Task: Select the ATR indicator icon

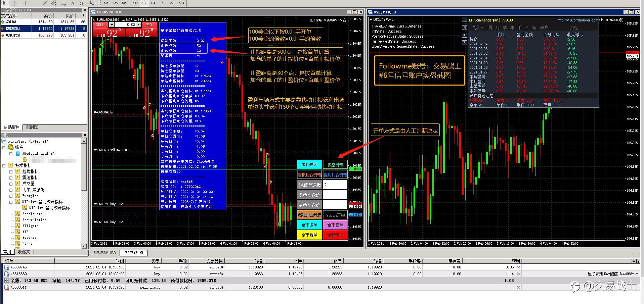Action: [x=18, y=232]
